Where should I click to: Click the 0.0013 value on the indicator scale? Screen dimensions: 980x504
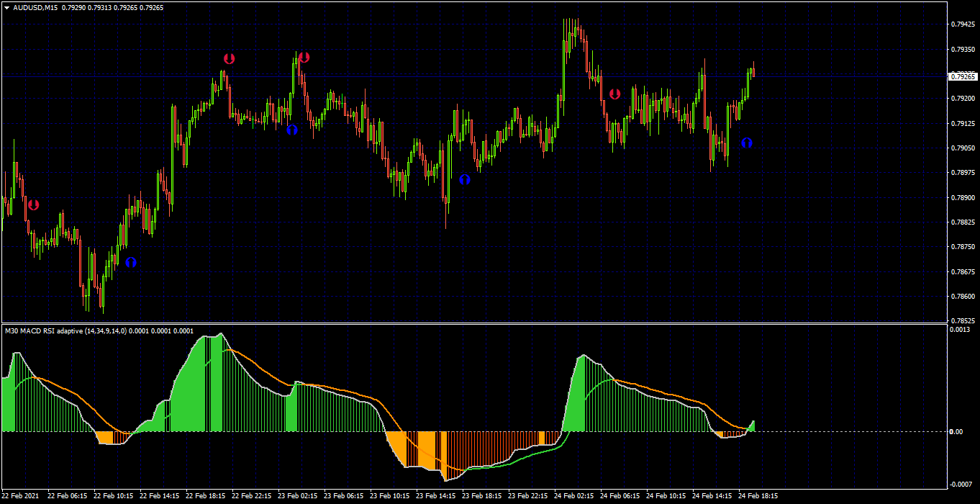coord(961,330)
